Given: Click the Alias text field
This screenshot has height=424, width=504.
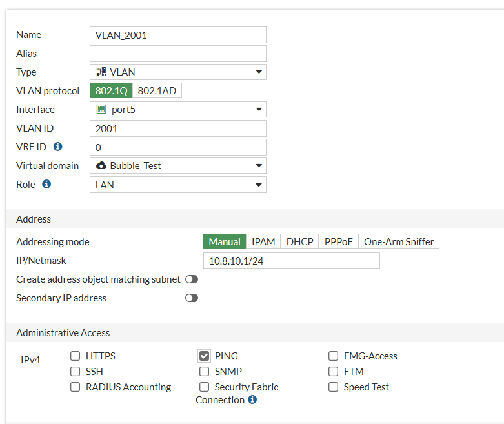Looking at the screenshot, I should 177,54.
